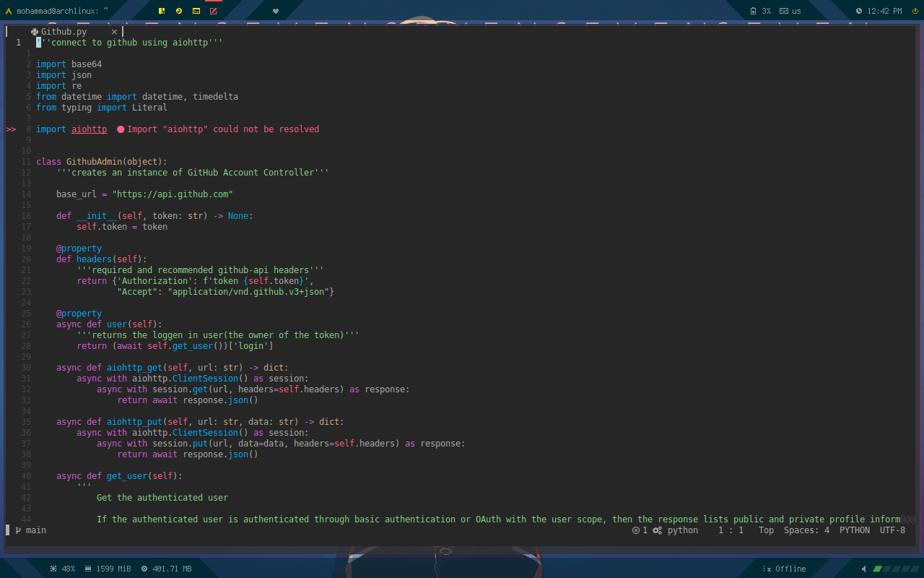Click the 'from typing import Literal' line

click(x=102, y=108)
